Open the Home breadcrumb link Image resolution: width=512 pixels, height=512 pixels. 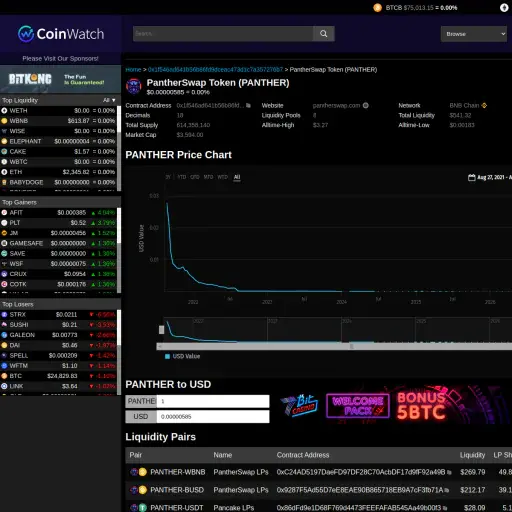click(x=133, y=69)
